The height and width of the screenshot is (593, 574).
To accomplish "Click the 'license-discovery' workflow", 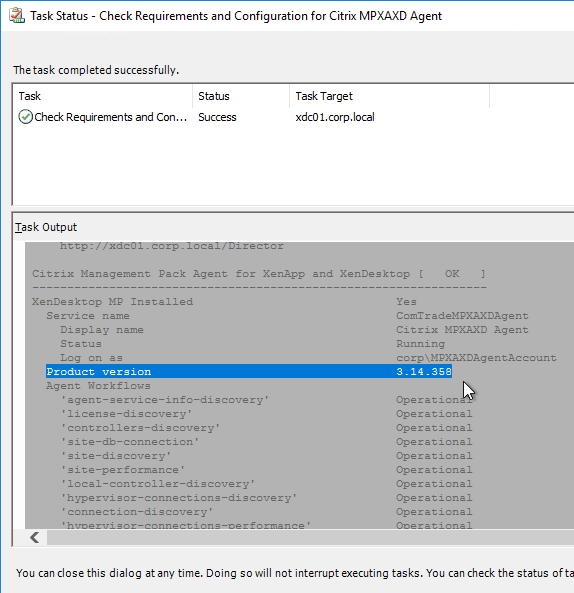I will coord(126,413).
